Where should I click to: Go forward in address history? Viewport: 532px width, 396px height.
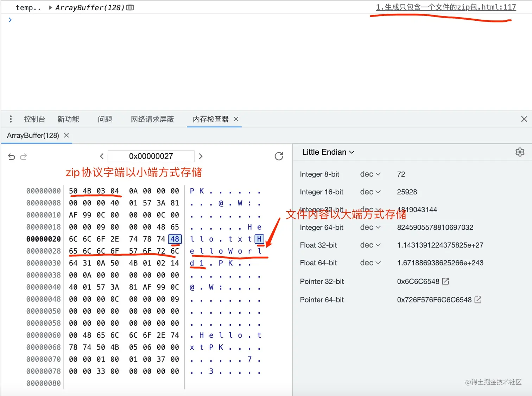[x=24, y=157]
